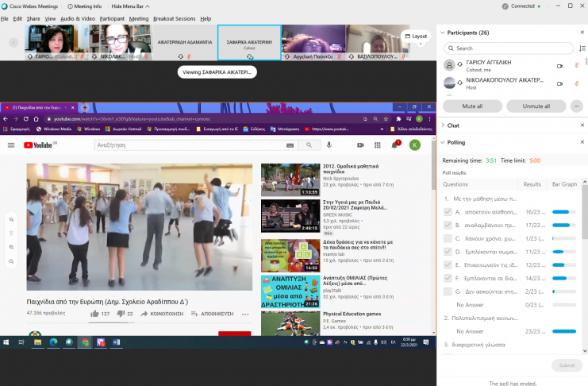588x386 pixels.
Task: Click the like thumbs-up under the video
Action: click(94, 314)
